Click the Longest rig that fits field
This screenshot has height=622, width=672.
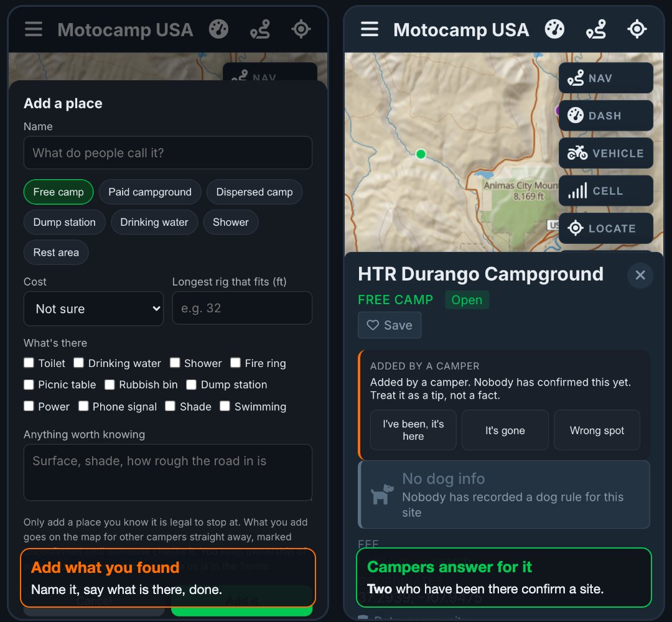(x=242, y=308)
